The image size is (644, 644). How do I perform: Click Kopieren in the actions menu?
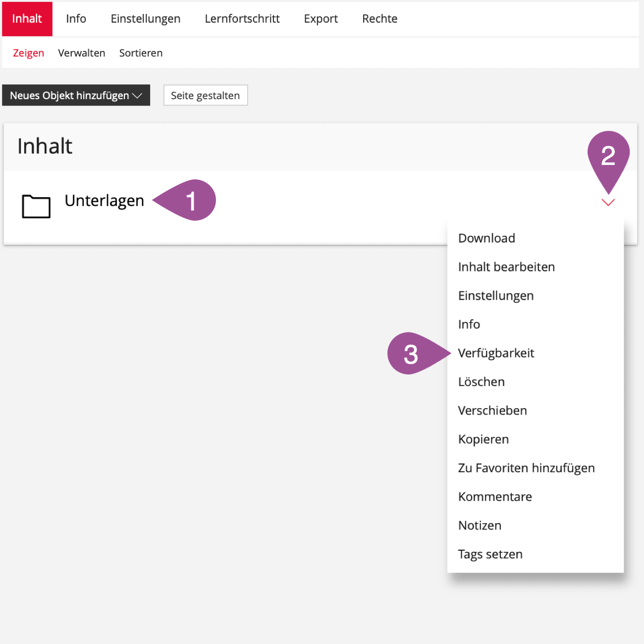[483, 439]
